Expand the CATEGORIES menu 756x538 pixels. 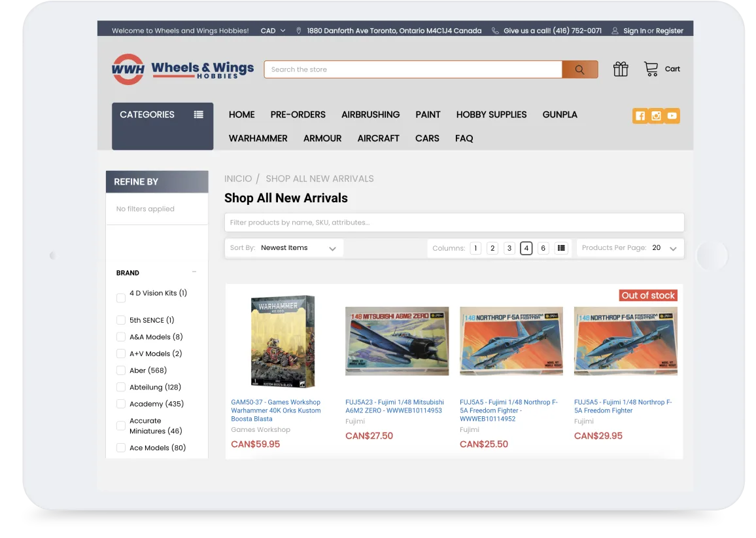[x=162, y=126]
